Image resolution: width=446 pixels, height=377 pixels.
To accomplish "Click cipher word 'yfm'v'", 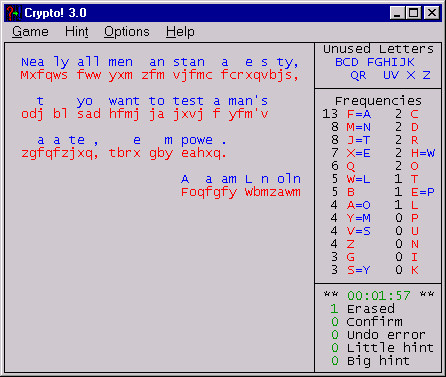I will 248,114.
